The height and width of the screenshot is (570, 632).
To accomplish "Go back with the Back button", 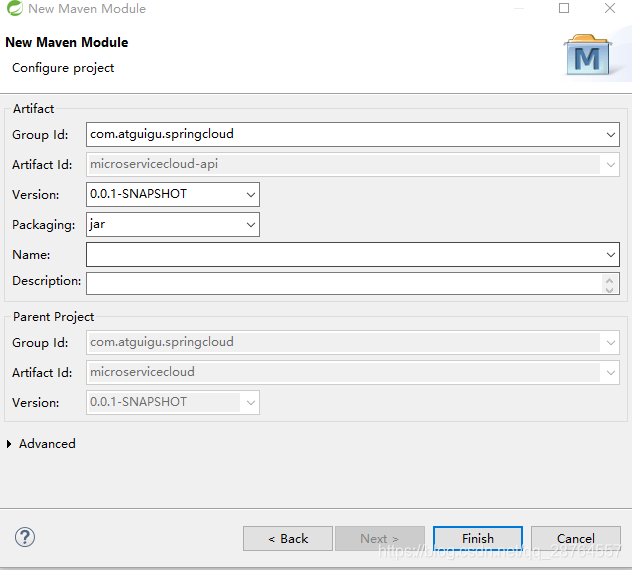I will pos(288,539).
